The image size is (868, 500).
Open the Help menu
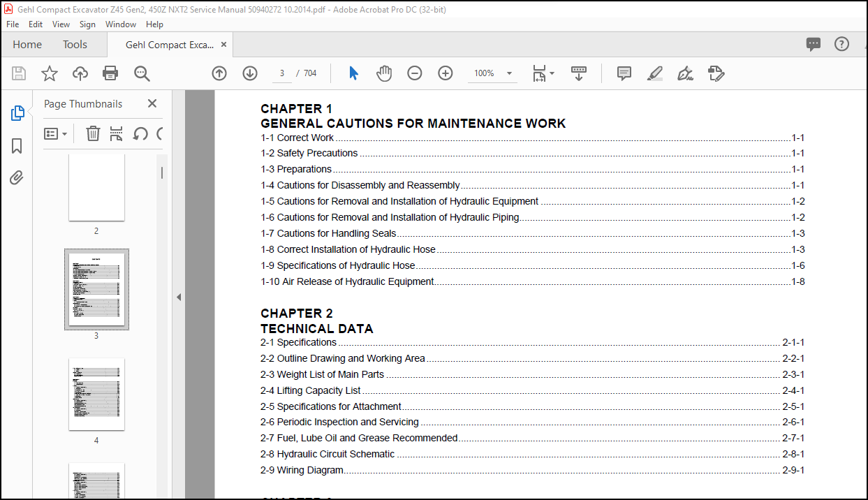[x=154, y=24]
